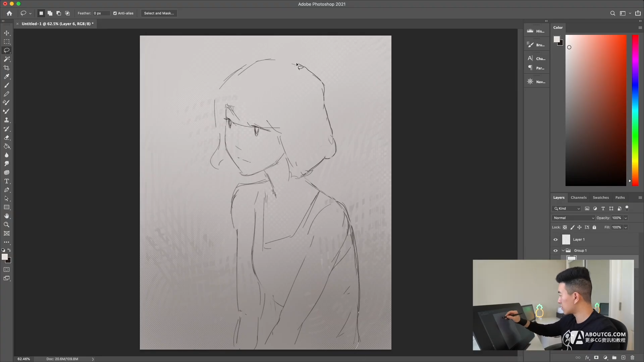
Task: Select the Frame tool
Action: (7, 233)
